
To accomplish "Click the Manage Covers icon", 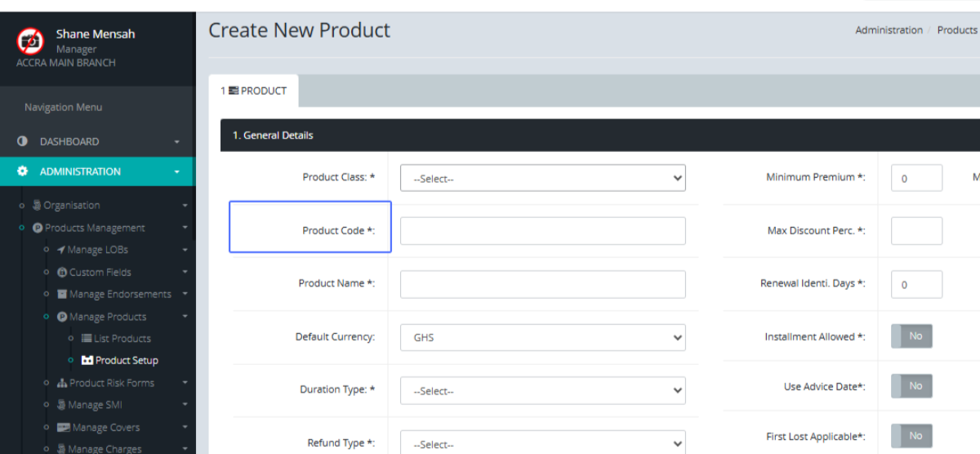I will (62, 427).
